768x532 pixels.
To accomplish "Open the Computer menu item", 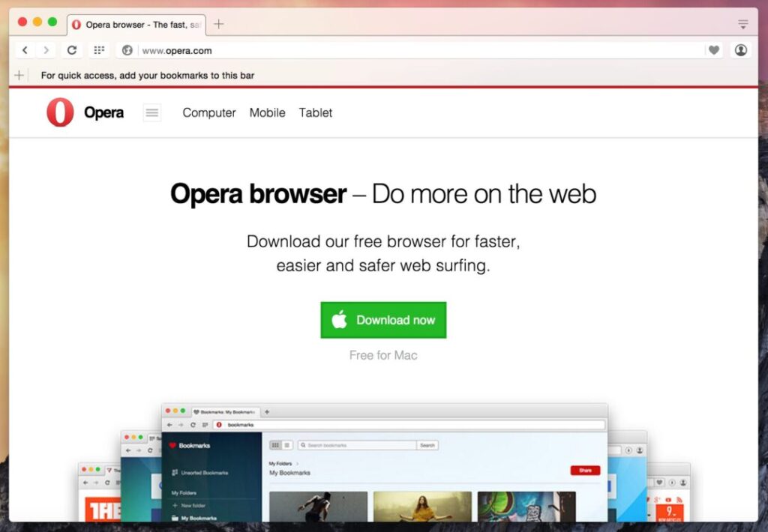I will coord(209,112).
